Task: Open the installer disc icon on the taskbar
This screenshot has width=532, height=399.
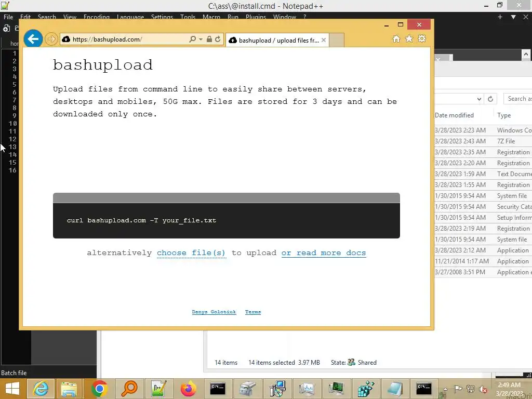Action: tap(277, 389)
